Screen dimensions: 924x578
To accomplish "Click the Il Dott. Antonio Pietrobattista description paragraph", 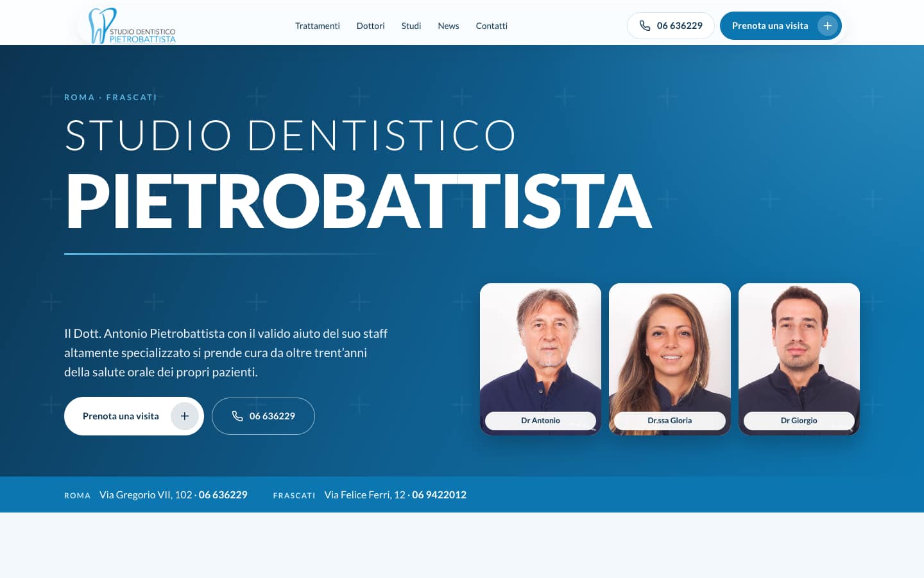I will 226,353.
